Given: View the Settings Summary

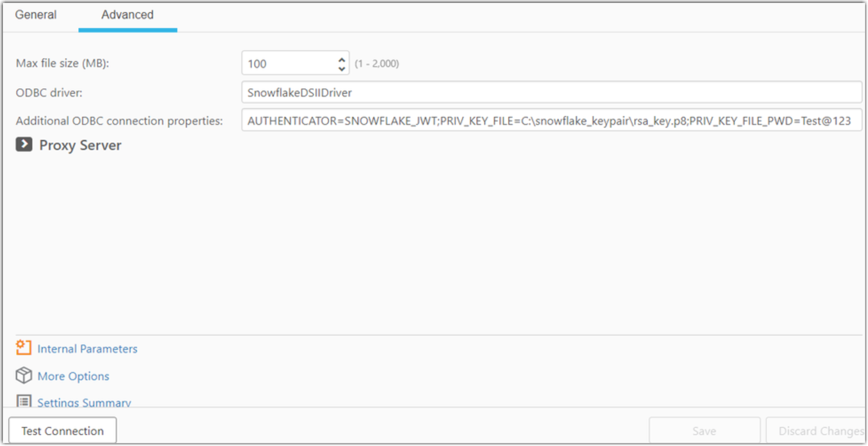Looking at the screenshot, I should point(83,402).
